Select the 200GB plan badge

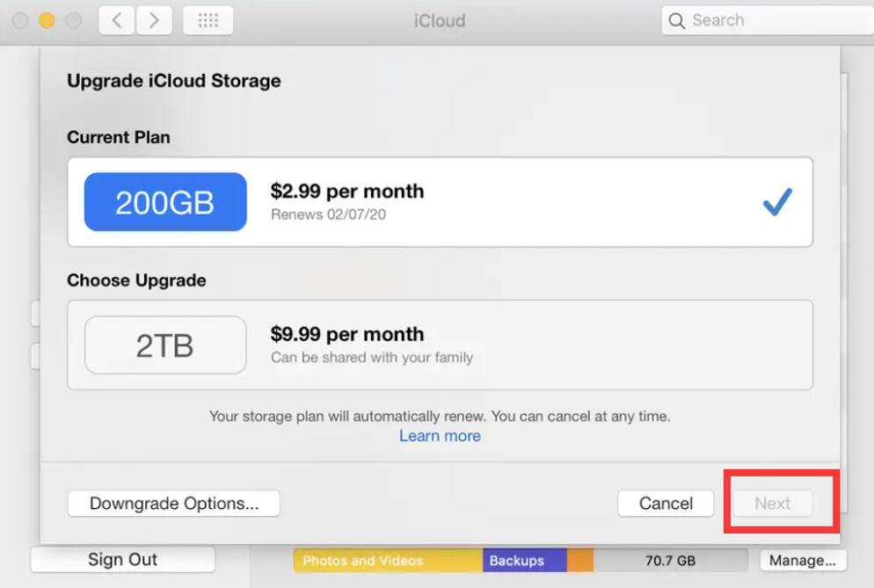(165, 202)
